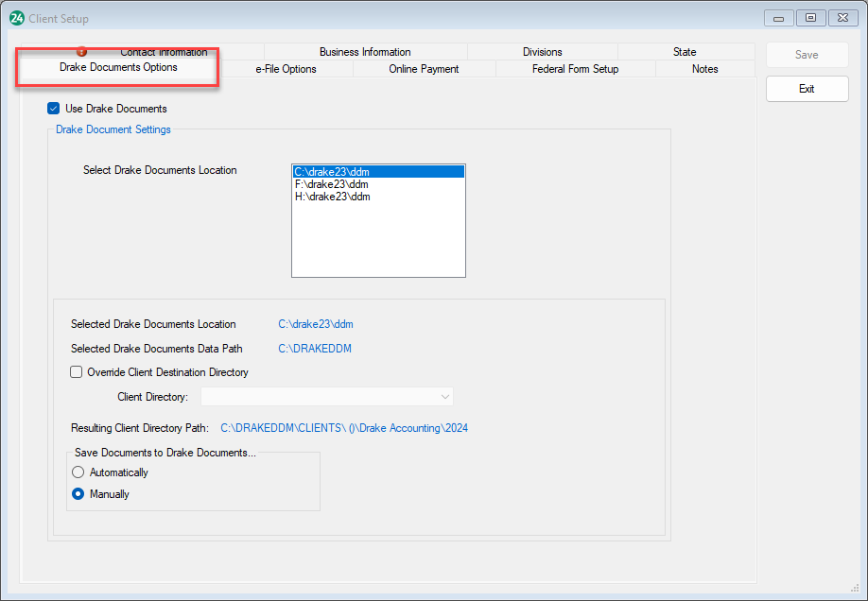Viewport: 868px width, 601px height.
Task: Go to the Federal Form Setup tab
Action: (x=576, y=68)
